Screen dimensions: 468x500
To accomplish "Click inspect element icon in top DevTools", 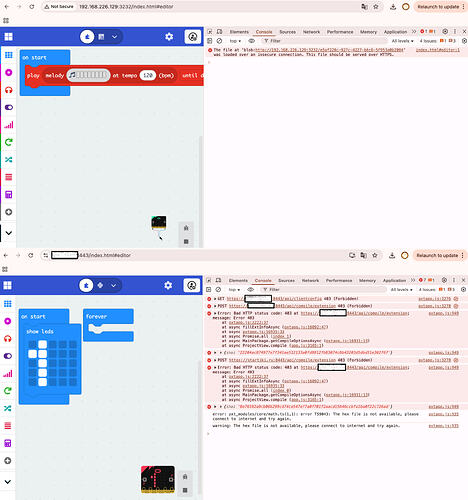I will [210, 32].
